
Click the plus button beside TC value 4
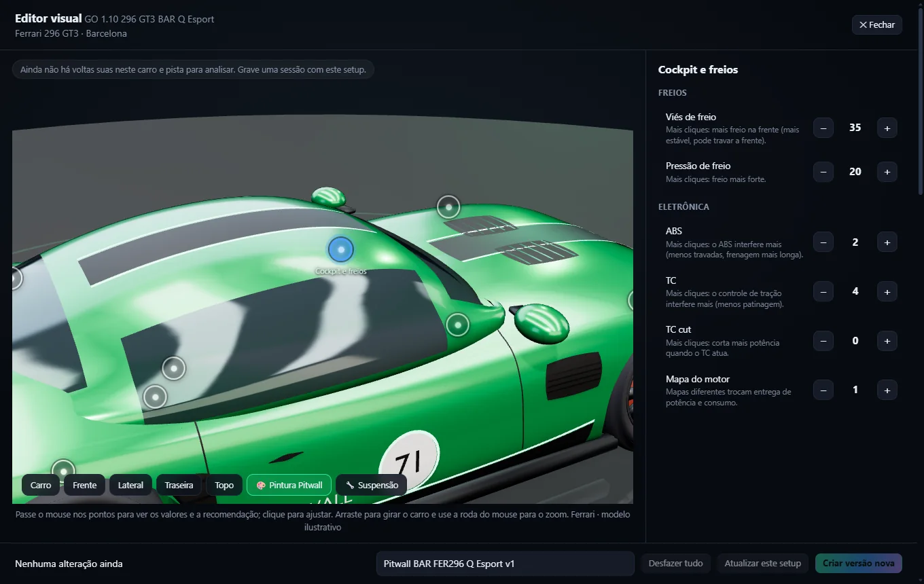point(887,291)
